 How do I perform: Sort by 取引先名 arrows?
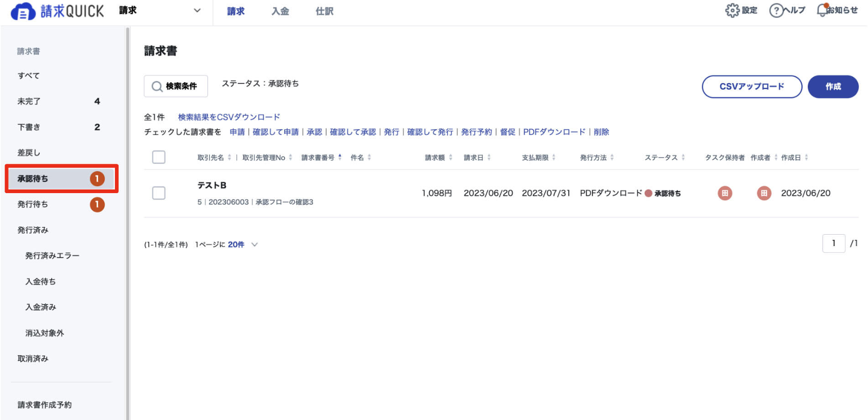(x=229, y=157)
